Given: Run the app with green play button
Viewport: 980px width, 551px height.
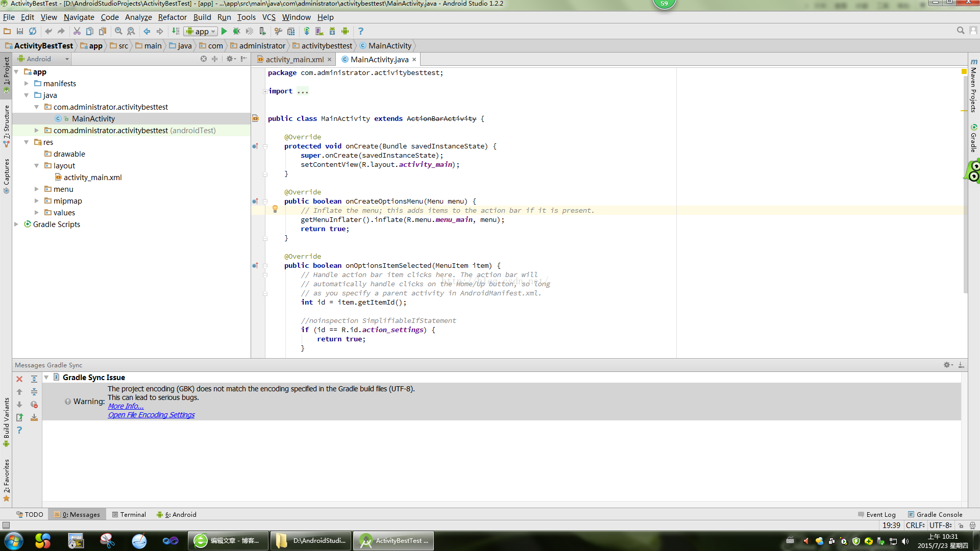Looking at the screenshot, I should coord(224,31).
